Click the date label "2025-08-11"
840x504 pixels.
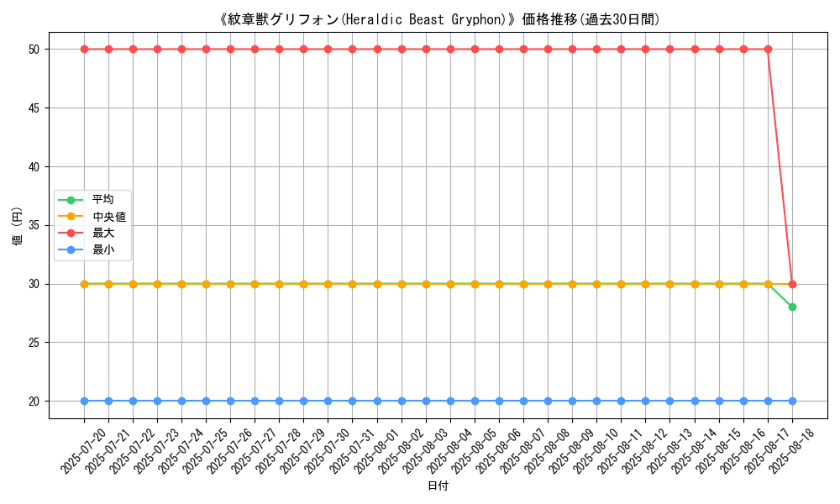619,452
